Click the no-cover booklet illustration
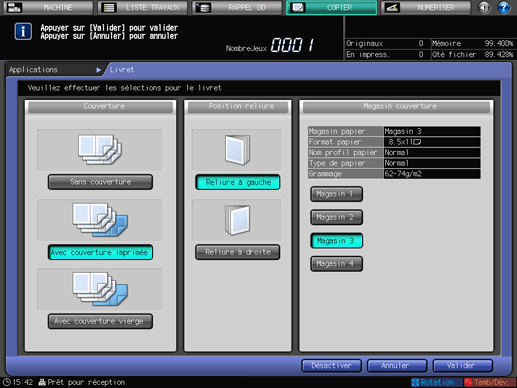Viewport: 517px width, 388px height. click(100, 150)
